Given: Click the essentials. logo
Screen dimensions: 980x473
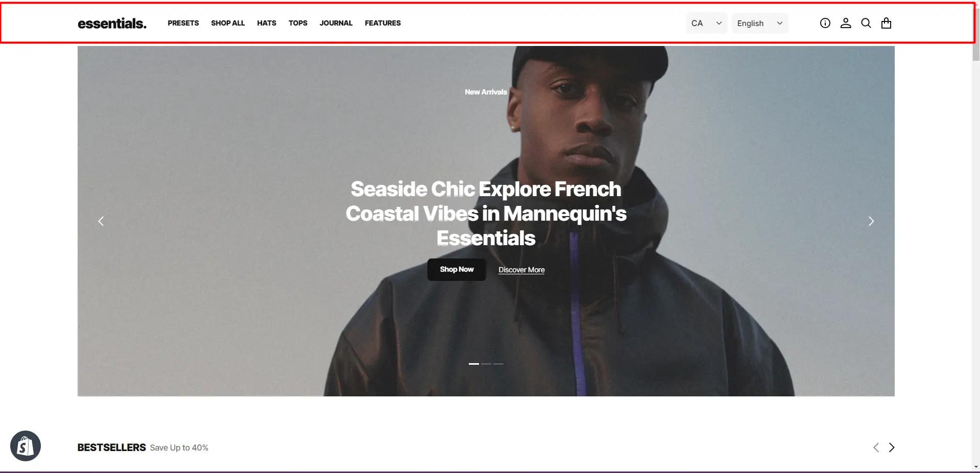Looking at the screenshot, I should coord(112,23).
